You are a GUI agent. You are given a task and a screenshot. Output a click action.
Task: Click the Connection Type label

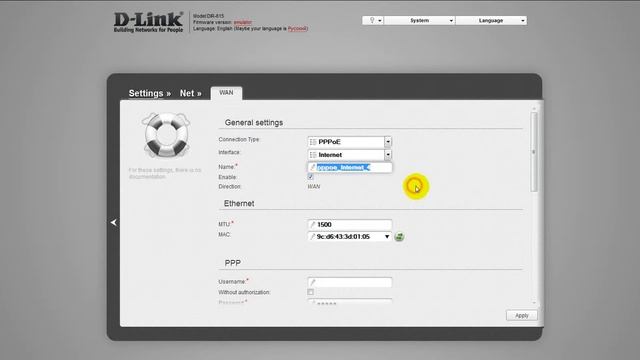coord(239,139)
